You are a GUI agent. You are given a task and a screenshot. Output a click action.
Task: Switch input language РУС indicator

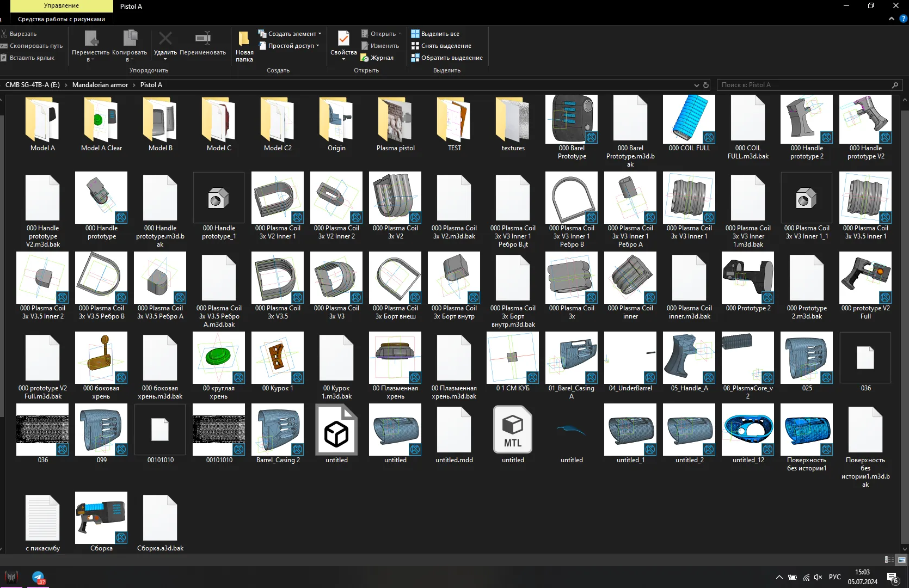click(834, 577)
